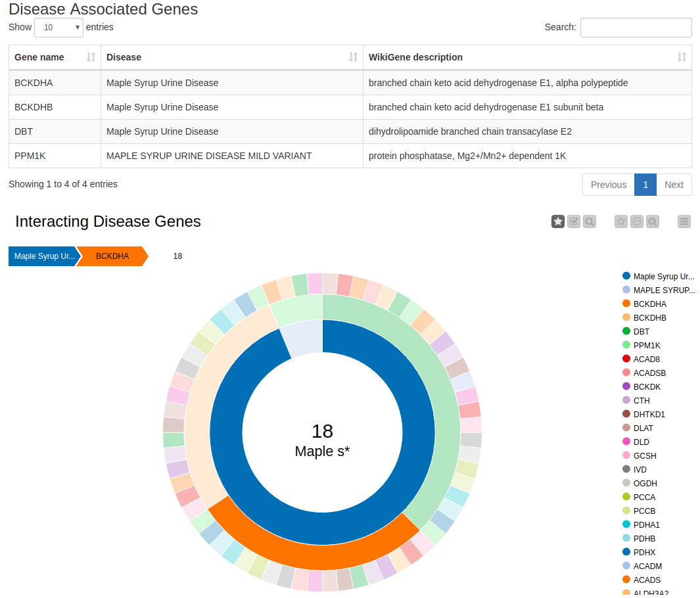Toggle PDHX legend entry
The height and width of the screenshot is (598, 700).
click(639, 553)
